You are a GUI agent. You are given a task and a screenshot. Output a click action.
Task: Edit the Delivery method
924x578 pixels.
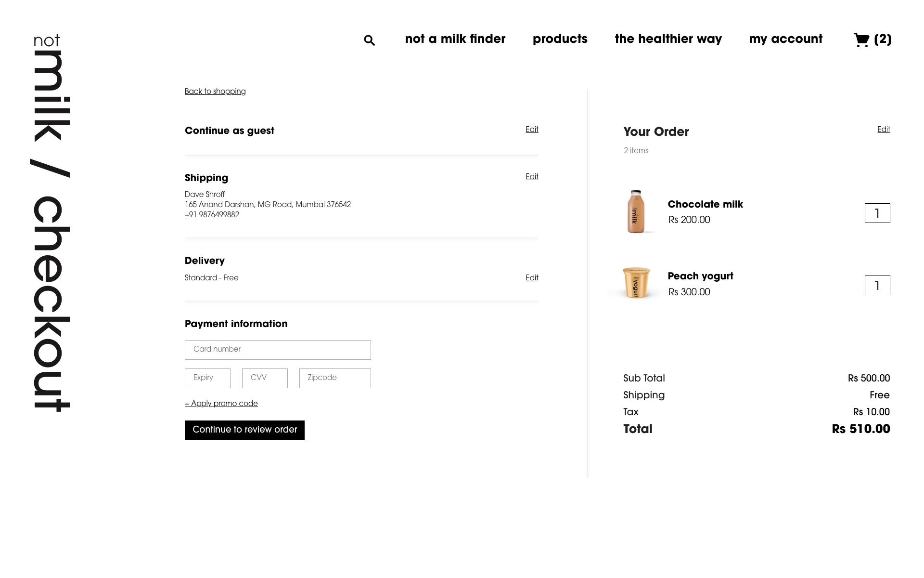pos(532,278)
